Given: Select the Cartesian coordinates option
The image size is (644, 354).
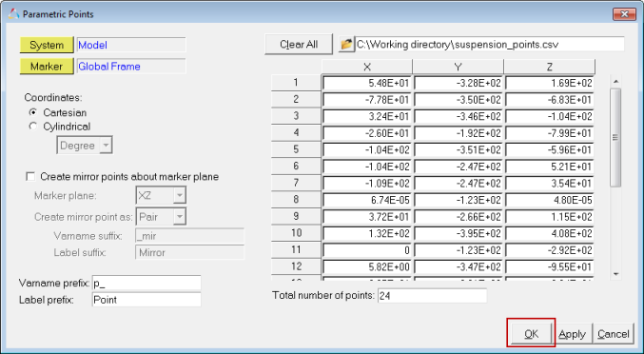Looking at the screenshot, I should (x=33, y=112).
